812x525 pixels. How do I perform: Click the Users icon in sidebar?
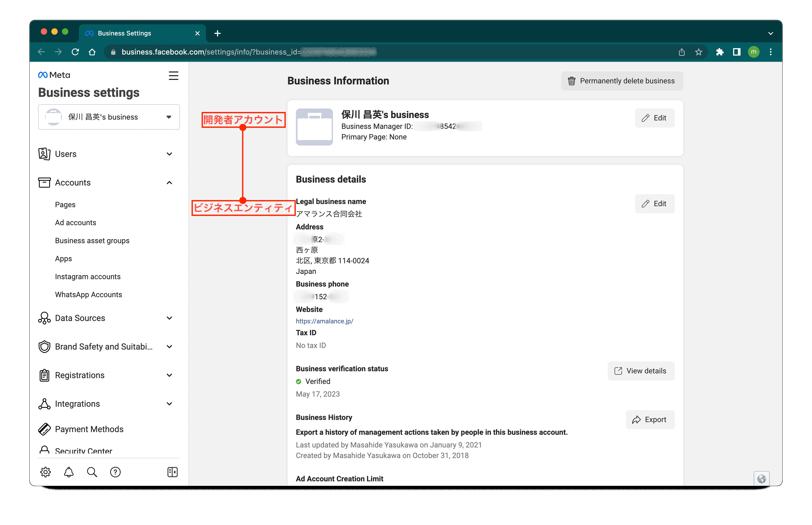point(44,154)
